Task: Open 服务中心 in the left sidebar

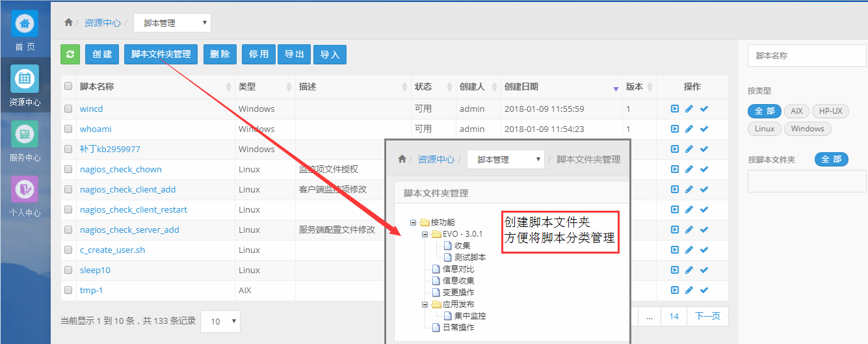Action: (x=25, y=134)
